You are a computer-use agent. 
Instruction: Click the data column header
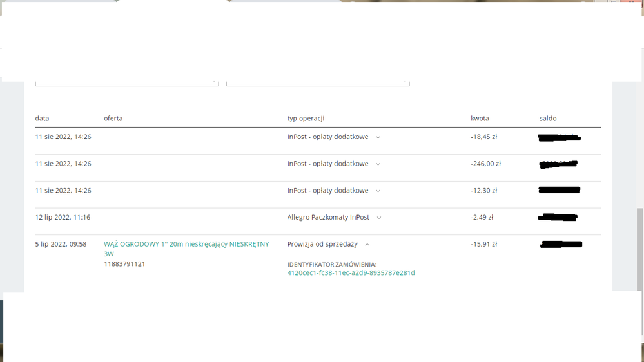coord(42,119)
